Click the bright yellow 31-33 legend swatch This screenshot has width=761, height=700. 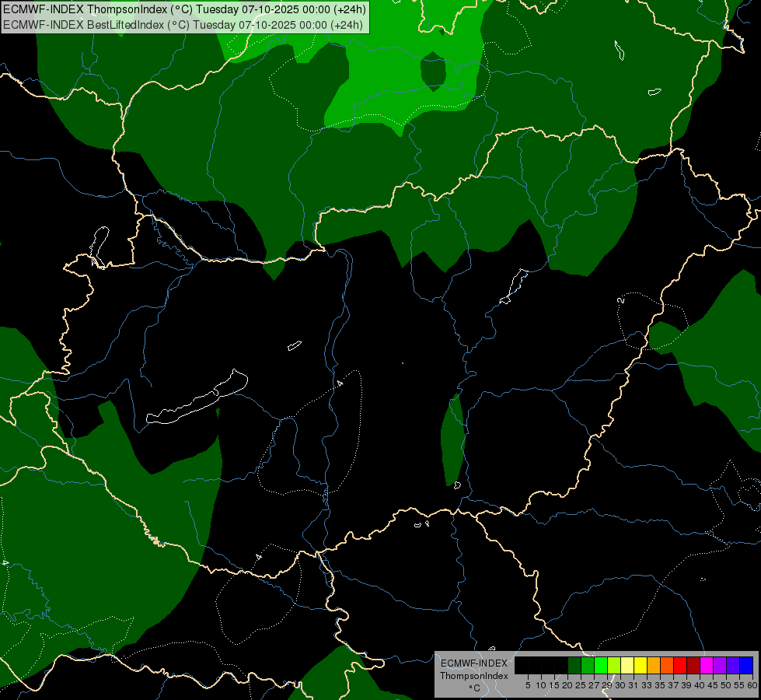click(641, 665)
